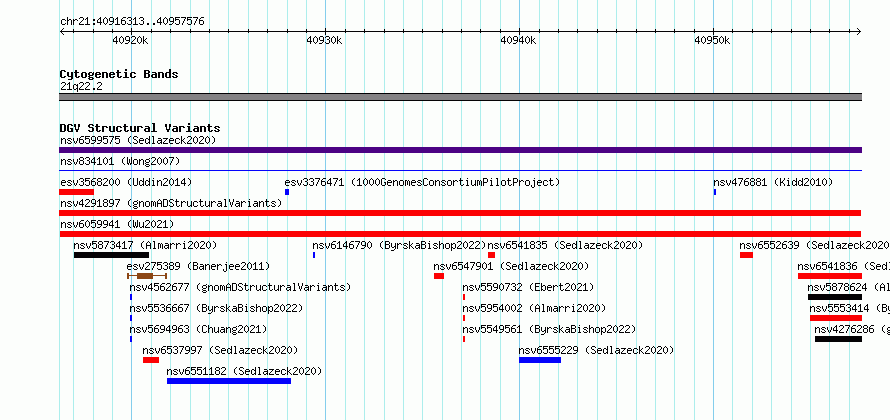Click red block under nsv6541835
This screenshot has height=420, width=890.
click(492, 255)
